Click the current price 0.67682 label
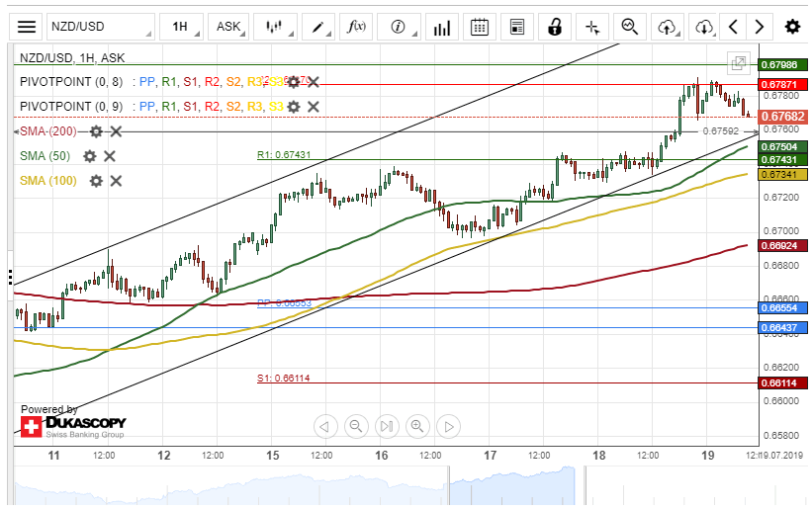This screenshot has height=509, width=812. [x=782, y=117]
